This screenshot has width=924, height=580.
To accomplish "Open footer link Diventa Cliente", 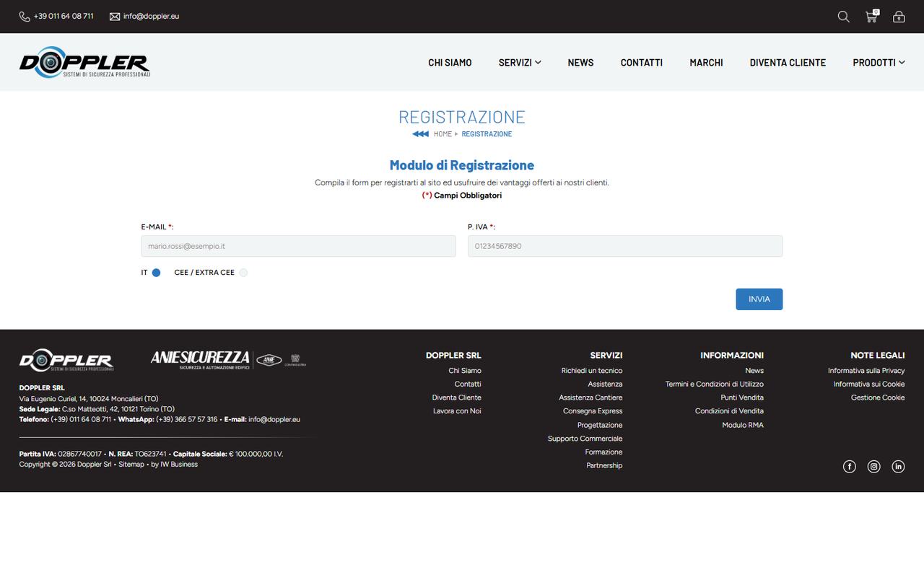I will pyautogui.click(x=457, y=397).
